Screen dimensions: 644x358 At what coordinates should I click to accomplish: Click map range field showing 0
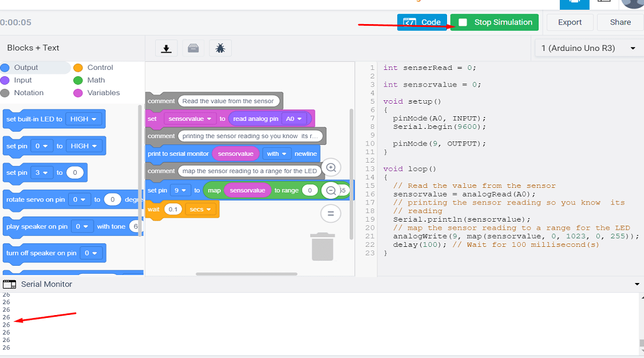tap(310, 190)
